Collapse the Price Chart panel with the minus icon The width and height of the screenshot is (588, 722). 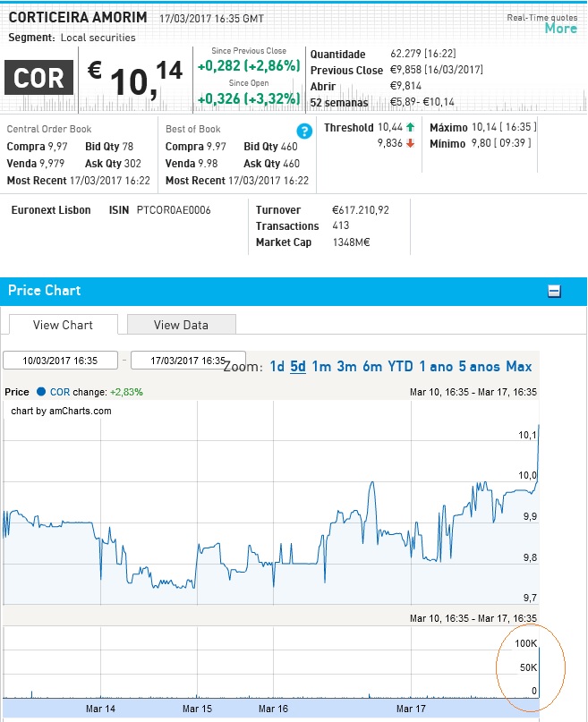click(554, 291)
